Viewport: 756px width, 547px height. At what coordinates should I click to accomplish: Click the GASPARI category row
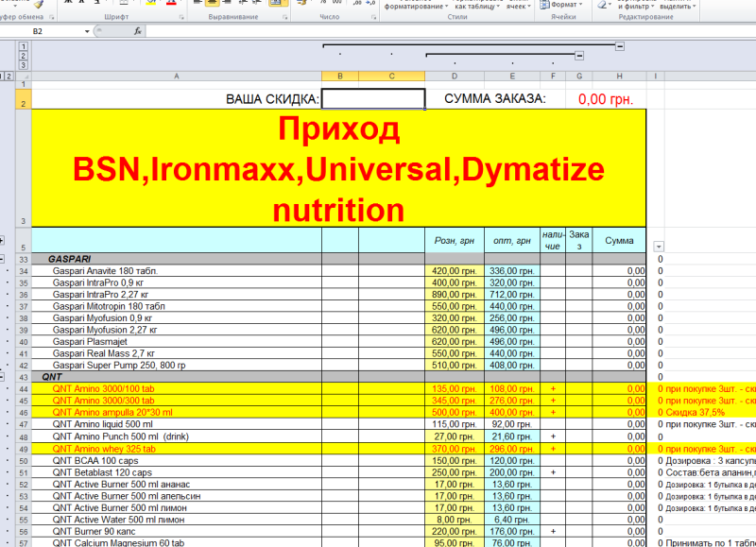point(338,259)
